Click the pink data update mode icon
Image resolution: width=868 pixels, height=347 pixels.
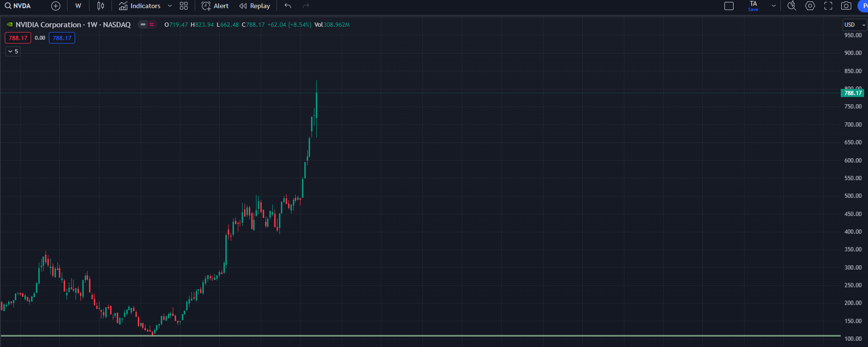point(152,24)
